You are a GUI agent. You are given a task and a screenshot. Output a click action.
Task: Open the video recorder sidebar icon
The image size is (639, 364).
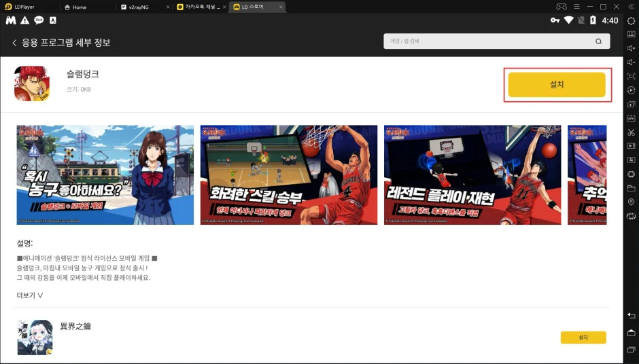pyautogui.click(x=631, y=146)
